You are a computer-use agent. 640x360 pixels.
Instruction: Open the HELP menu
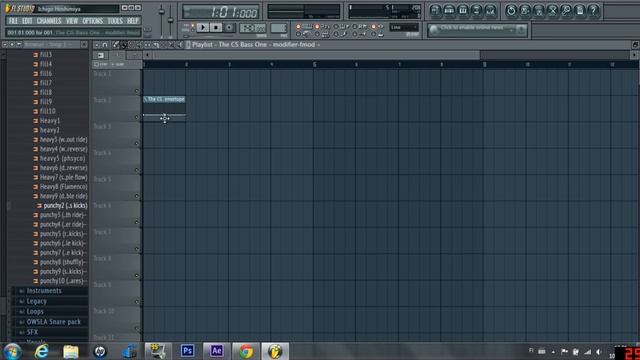pos(132,21)
